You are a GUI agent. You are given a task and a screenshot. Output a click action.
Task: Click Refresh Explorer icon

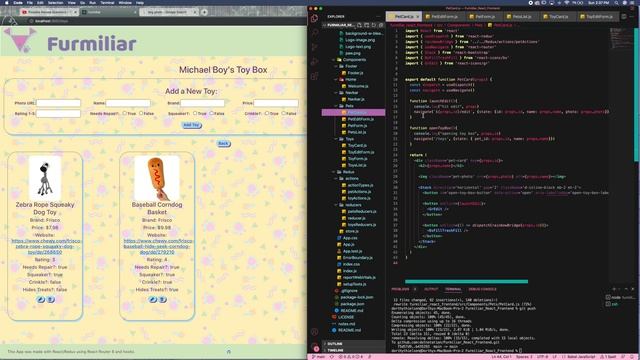pos(373,25)
